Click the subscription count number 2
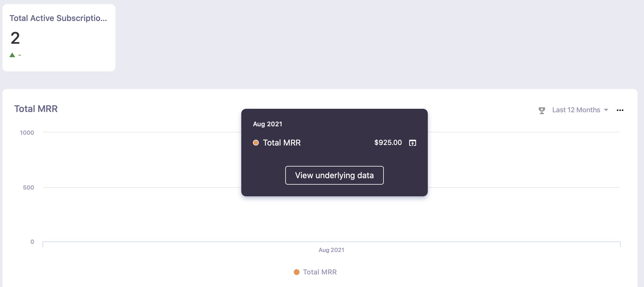This screenshot has width=644, height=287. pos(15,38)
